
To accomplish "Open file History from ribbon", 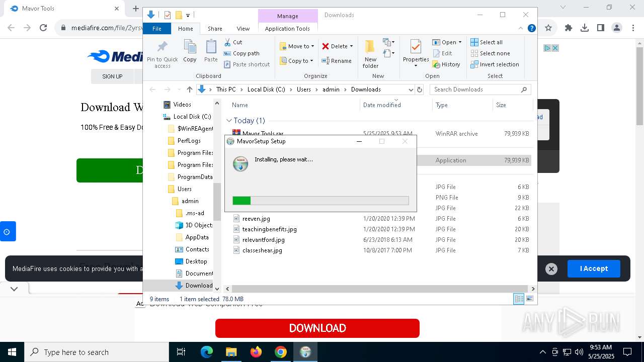I will [446, 64].
